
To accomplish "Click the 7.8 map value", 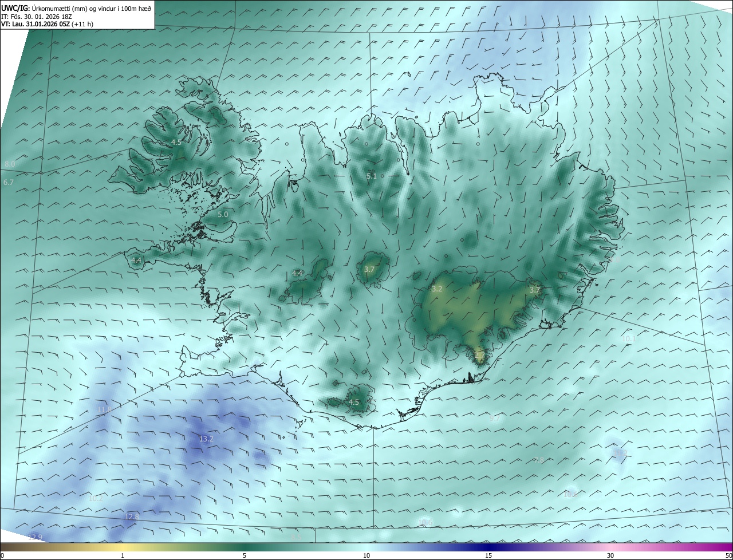I will click(539, 460).
